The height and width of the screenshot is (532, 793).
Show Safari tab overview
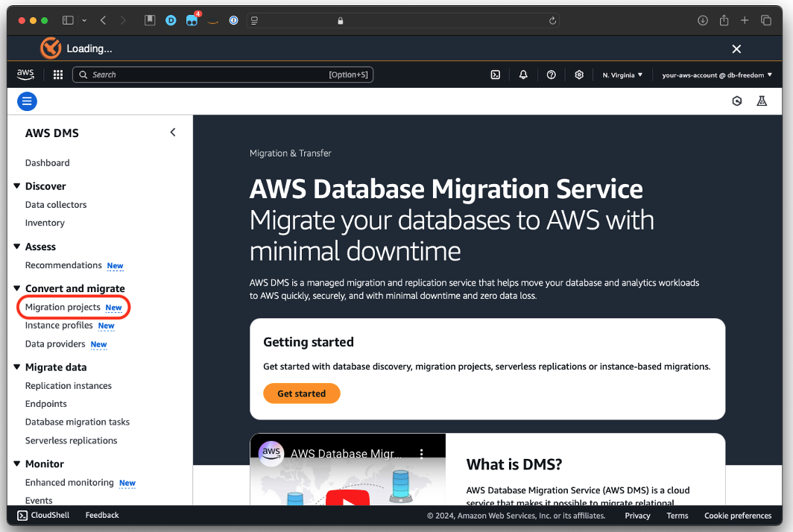click(765, 20)
